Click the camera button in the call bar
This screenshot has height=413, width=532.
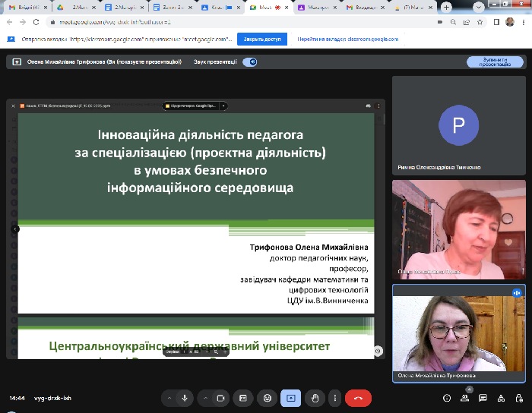[x=221, y=398]
